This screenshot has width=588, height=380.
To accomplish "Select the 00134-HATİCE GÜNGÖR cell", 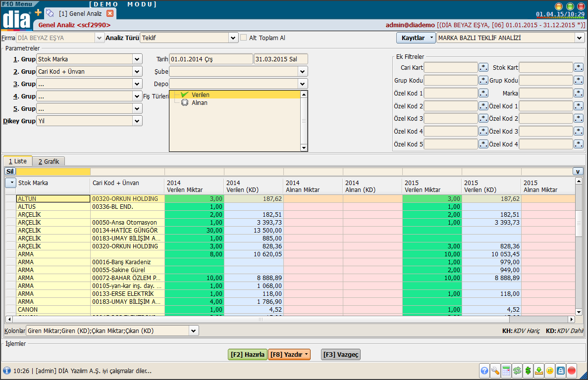I will 127,230.
